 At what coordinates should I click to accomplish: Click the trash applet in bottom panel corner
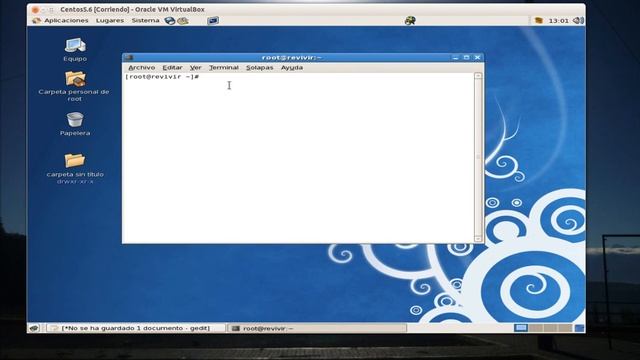point(580,328)
